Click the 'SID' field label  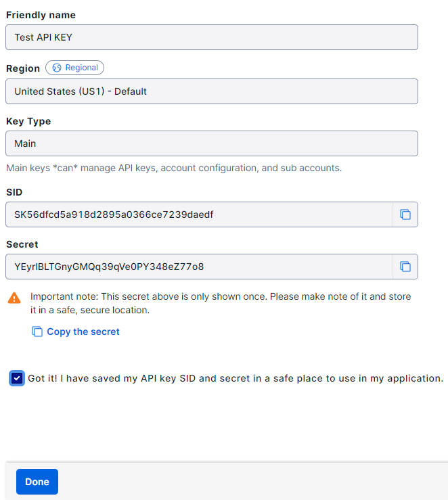pyautogui.click(x=14, y=192)
